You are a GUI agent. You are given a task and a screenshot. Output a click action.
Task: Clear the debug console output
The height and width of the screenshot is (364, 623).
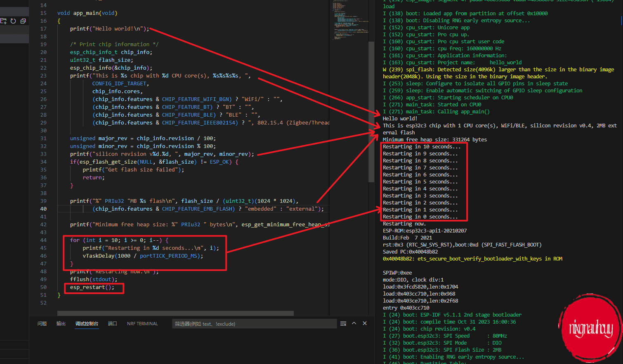pos(343,324)
